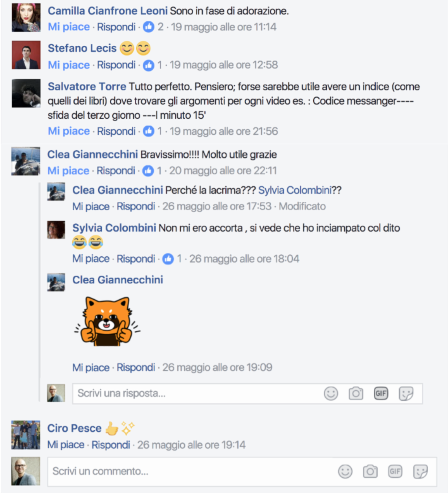The image size is (448, 493).
Task: Open sticker picker in comment field
Action: click(420, 471)
